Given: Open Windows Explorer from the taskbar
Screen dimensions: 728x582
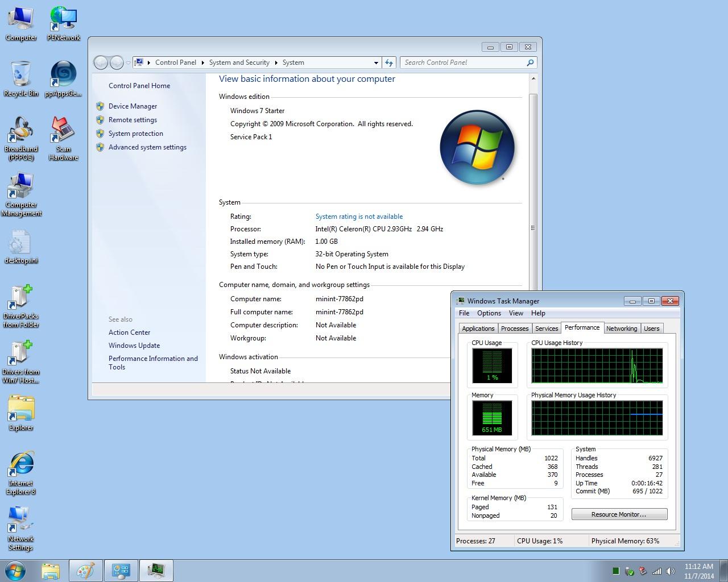Looking at the screenshot, I should [x=51, y=570].
